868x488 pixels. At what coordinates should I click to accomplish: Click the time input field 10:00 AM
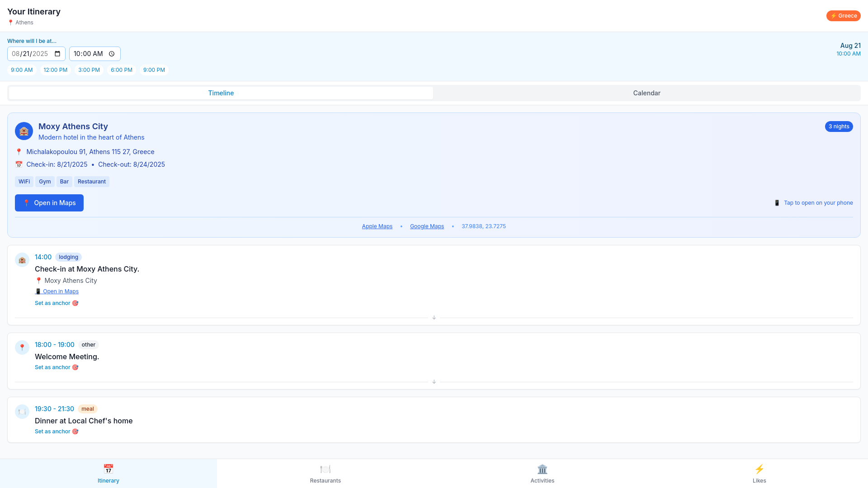pyautogui.click(x=95, y=54)
